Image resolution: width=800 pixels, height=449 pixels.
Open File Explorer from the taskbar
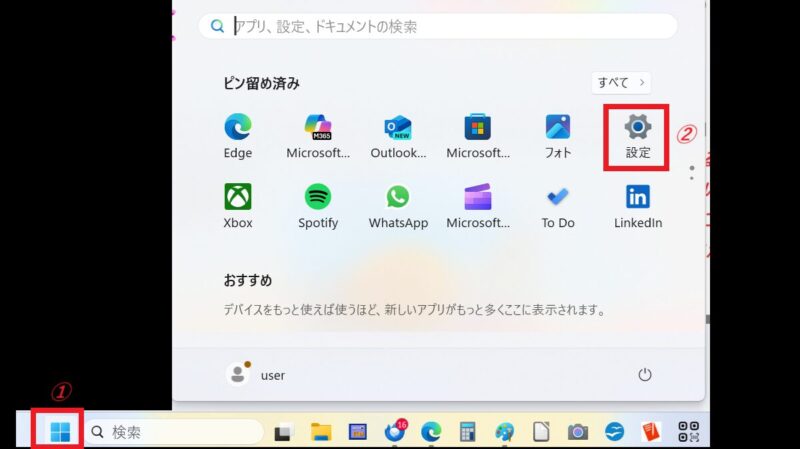pyautogui.click(x=321, y=432)
